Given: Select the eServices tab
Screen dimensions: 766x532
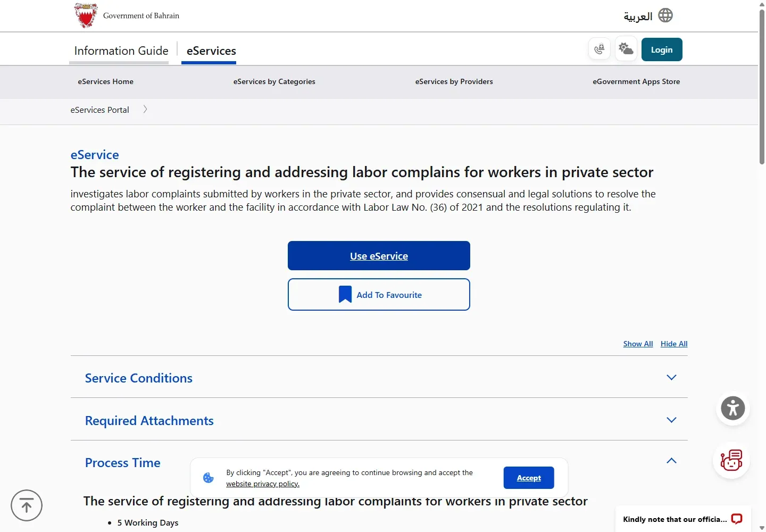Looking at the screenshot, I should pyautogui.click(x=211, y=51).
